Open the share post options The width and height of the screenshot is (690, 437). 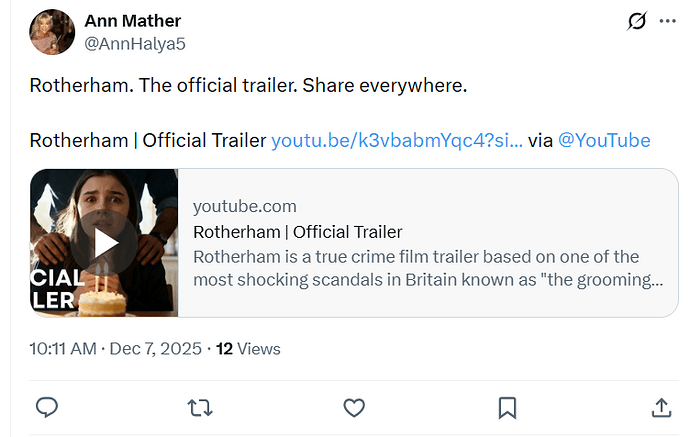pos(661,407)
